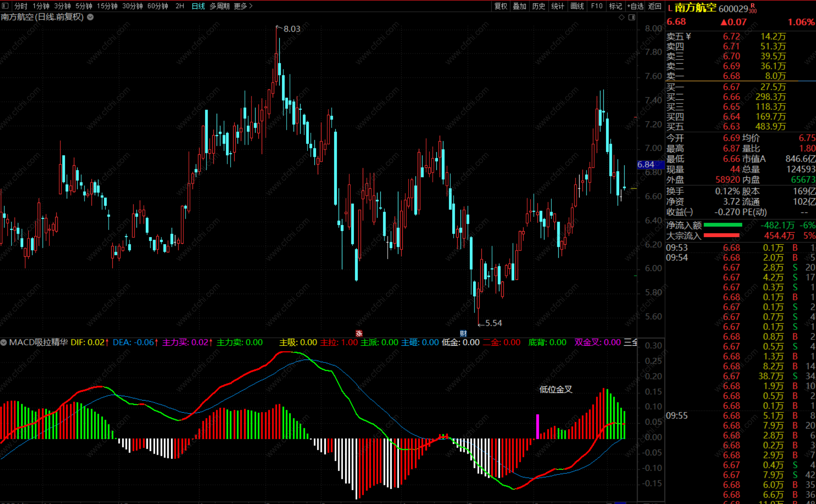Click the L icon before 南方航空
Screen dimensions: 816x504
click(670, 8)
